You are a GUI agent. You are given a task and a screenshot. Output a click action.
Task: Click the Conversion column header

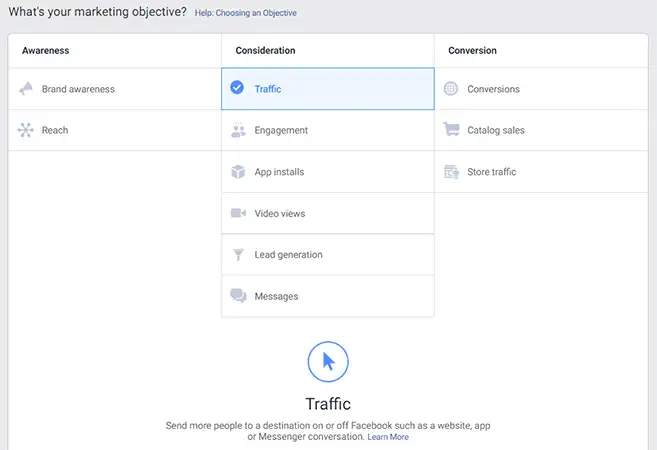pyautogui.click(x=472, y=50)
